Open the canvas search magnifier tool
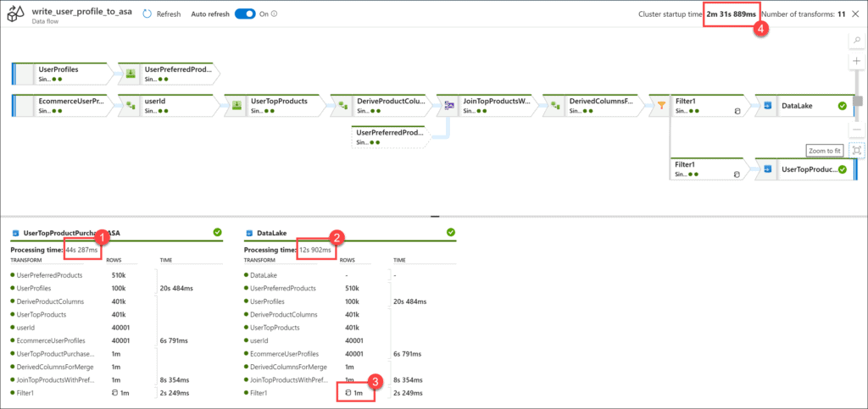 [x=857, y=41]
